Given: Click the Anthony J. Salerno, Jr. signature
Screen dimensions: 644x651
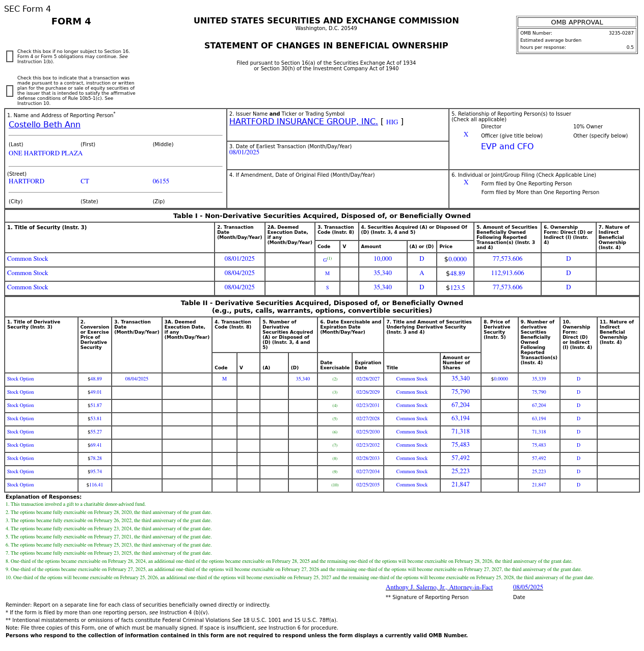Looking at the screenshot, I should [x=439, y=587].
